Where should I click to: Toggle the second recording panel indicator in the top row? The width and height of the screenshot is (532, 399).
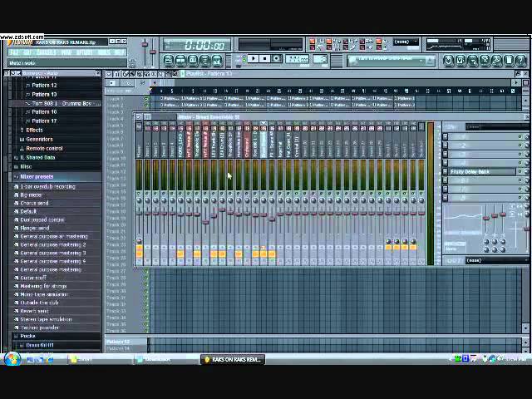[x=329, y=42]
